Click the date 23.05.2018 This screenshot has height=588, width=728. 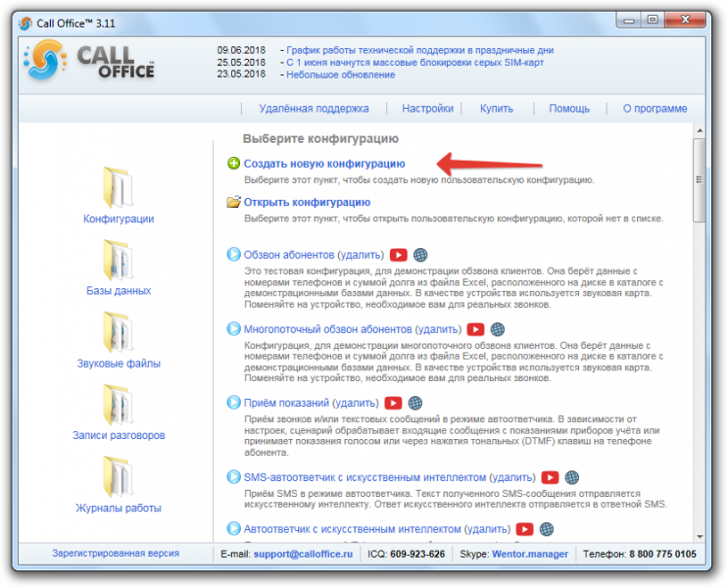(x=241, y=73)
